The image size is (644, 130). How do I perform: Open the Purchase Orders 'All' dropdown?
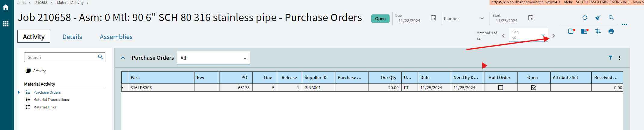(x=213, y=58)
